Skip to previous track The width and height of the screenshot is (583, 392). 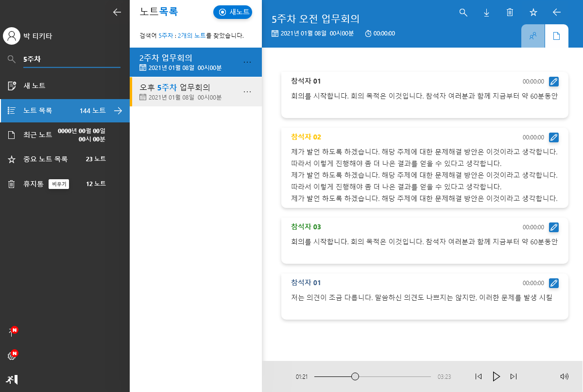coord(479,376)
